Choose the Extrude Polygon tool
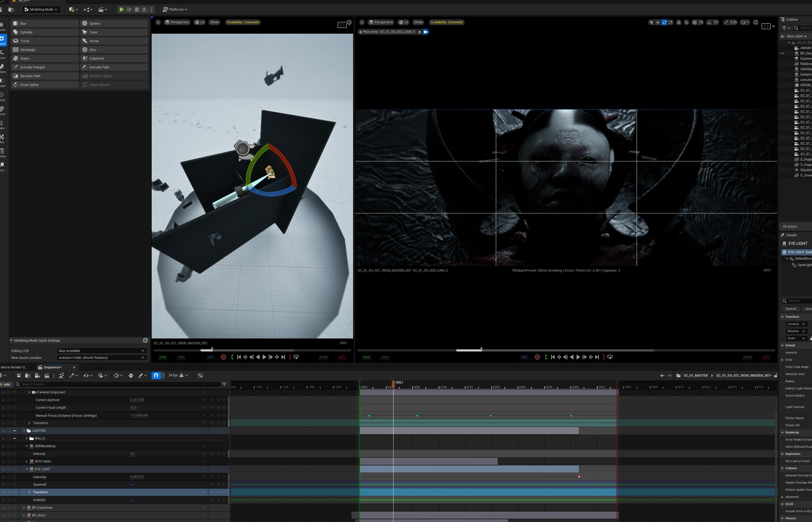Image resolution: width=812 pixels, height=522 pixels. pyautogui.click(x=45, y=67)
